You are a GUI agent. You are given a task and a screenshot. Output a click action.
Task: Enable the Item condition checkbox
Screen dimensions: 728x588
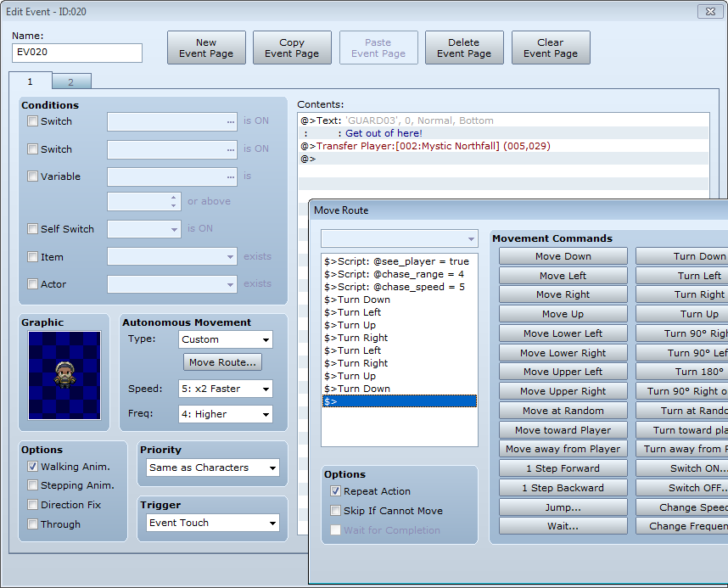[32, 257]
